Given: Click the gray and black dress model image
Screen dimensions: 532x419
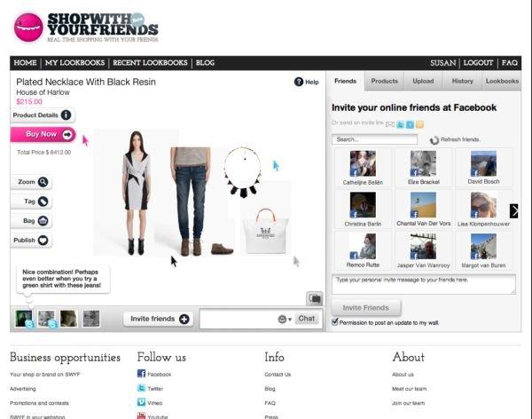Looking at the screenshot, I should [136, 193].
